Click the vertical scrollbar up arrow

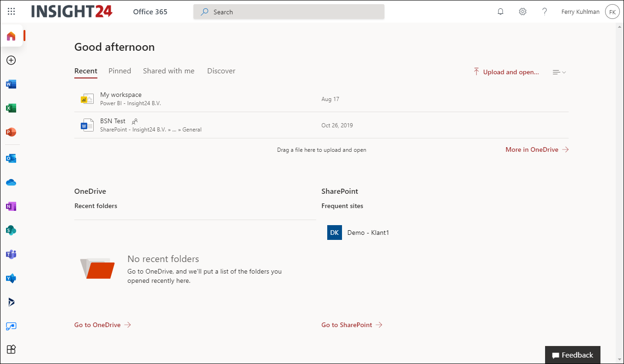[620, 27]
